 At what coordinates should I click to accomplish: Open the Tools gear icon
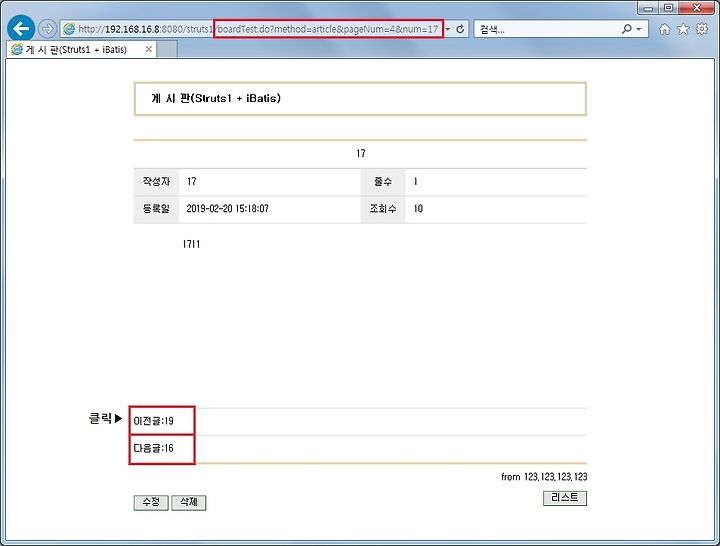pyautogui.click(x=702, y=29)
